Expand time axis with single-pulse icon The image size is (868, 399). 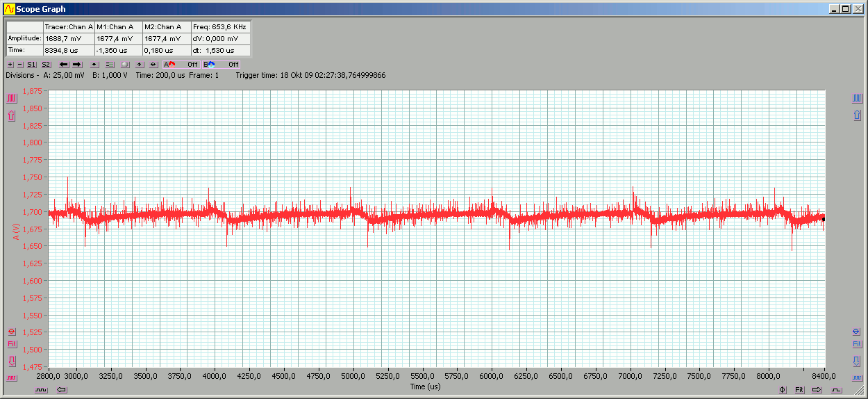837,390
